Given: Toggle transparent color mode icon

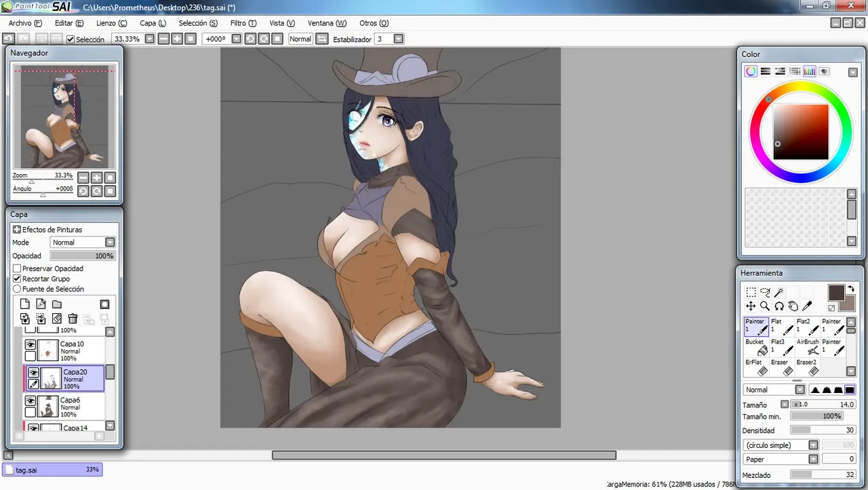Looking at the screenshot, I should click(x=832, y=308).
